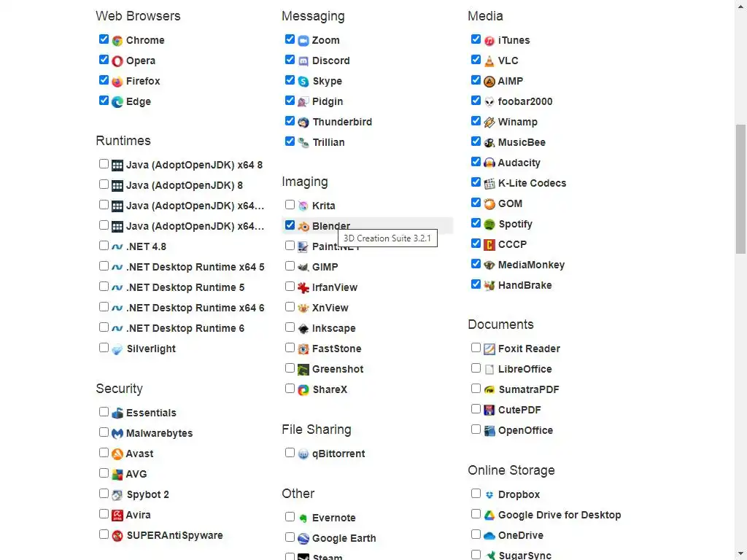Viewport: 747px width, 560px height.
Task: Click the Trillian label
Action: [x=328, y=142]
